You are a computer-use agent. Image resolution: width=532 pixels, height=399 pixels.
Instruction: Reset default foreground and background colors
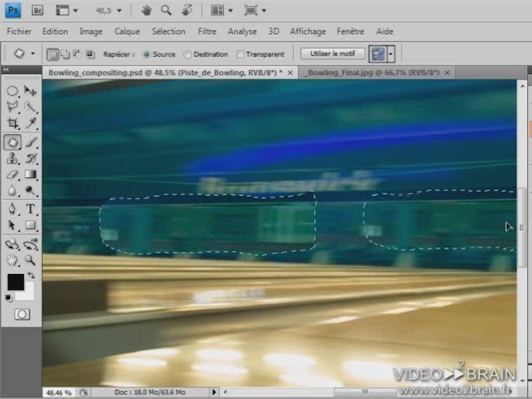8,298
